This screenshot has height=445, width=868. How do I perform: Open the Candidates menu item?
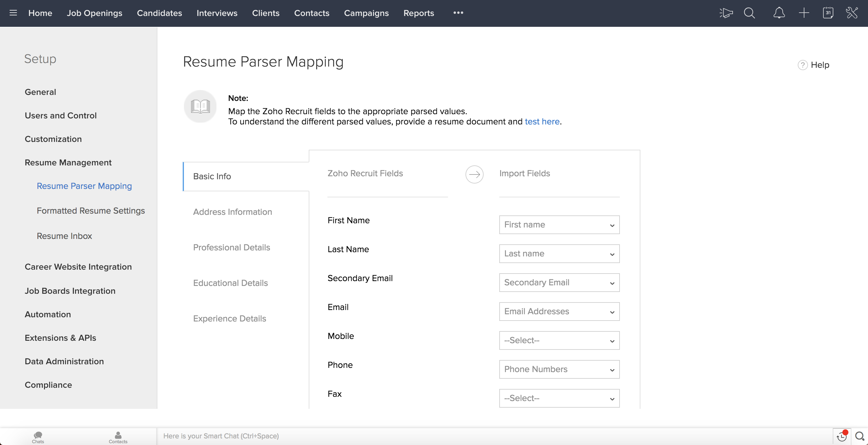[x=159, y=13]
